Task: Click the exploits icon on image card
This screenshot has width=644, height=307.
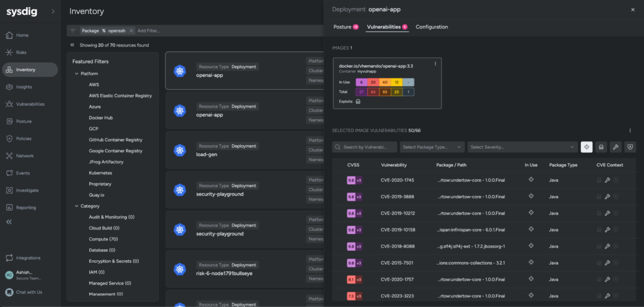Action: tap(358, 101)
